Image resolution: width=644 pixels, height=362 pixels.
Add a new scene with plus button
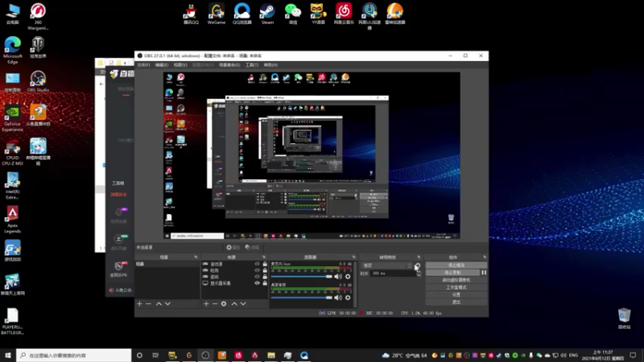[139, 304]
